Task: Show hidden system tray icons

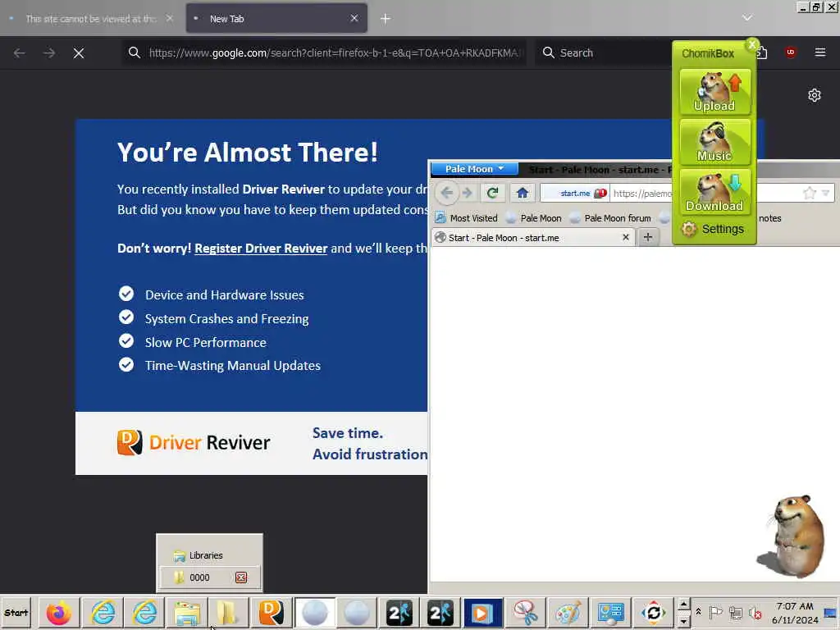Action: [698, 611]
